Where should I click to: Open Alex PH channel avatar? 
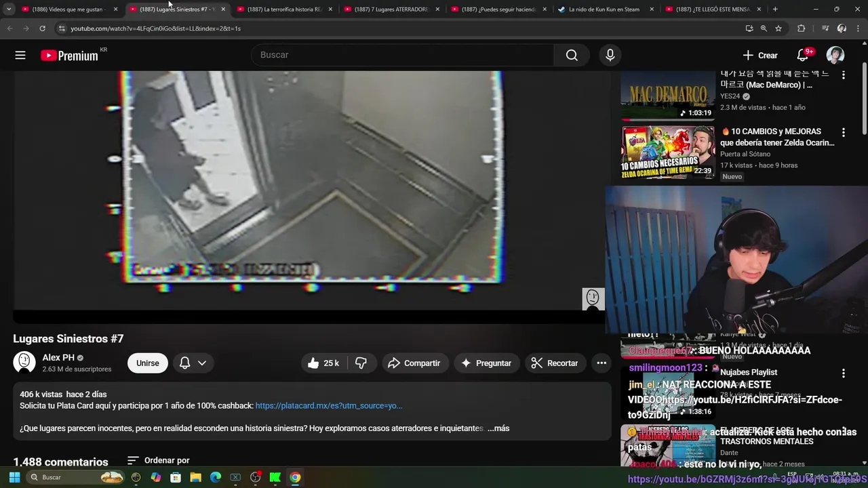[24, 363]
